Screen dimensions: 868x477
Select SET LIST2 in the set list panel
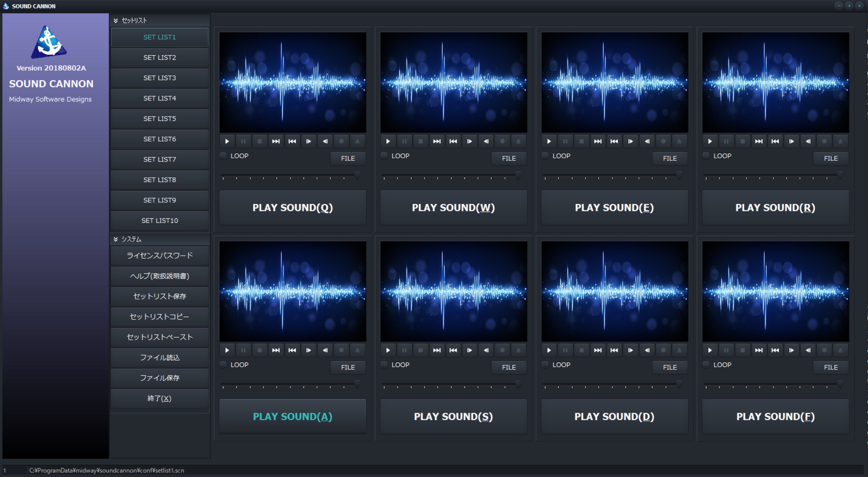[160, 58]
